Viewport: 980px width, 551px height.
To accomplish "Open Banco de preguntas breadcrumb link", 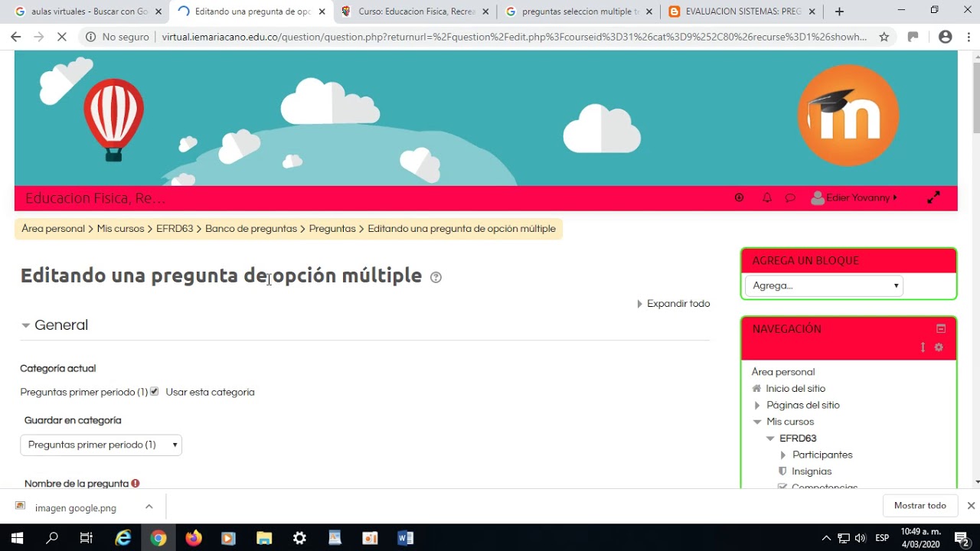I will (x=251, y=229).
